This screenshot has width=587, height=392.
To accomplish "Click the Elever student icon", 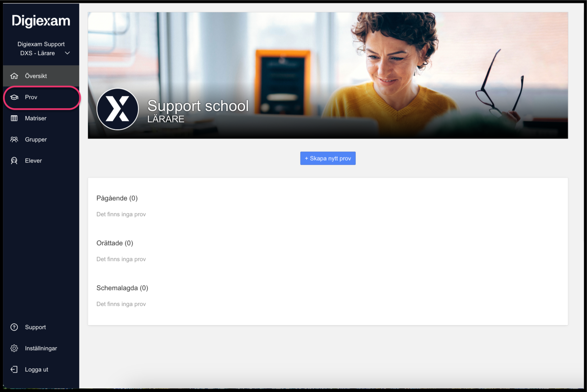I will pyautogui.click(x=14, y=161).
